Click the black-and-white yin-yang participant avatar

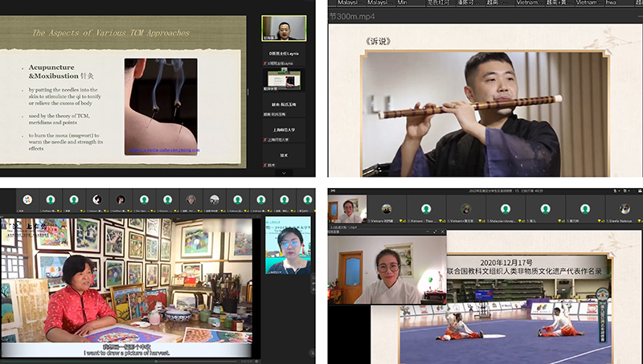tap(96, 198)
